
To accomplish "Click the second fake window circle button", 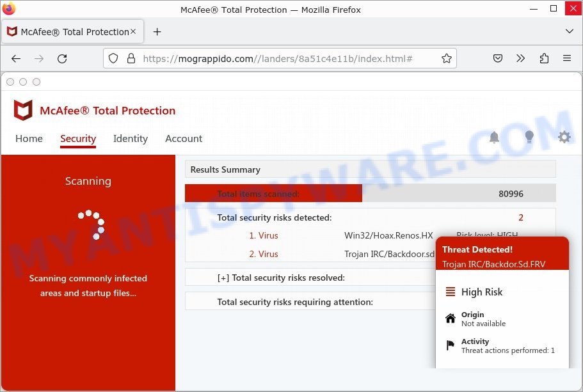I will (23, 82).
